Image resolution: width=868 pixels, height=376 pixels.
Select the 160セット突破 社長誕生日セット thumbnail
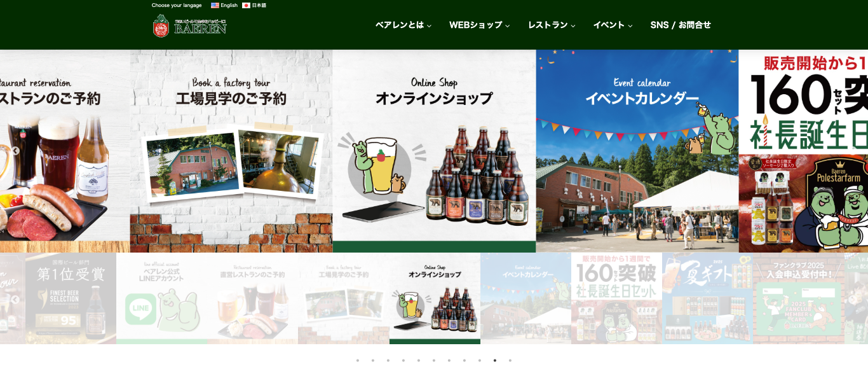click(616, 298)
